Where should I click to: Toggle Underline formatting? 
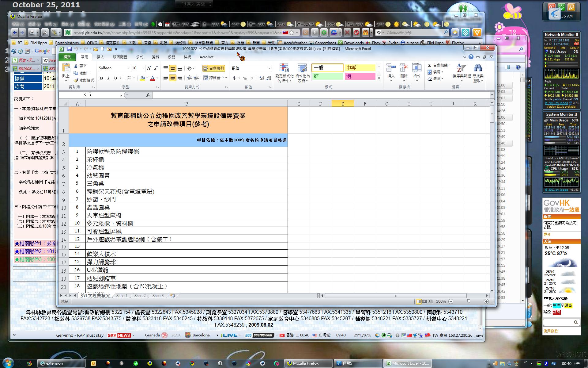coord(115,78)
